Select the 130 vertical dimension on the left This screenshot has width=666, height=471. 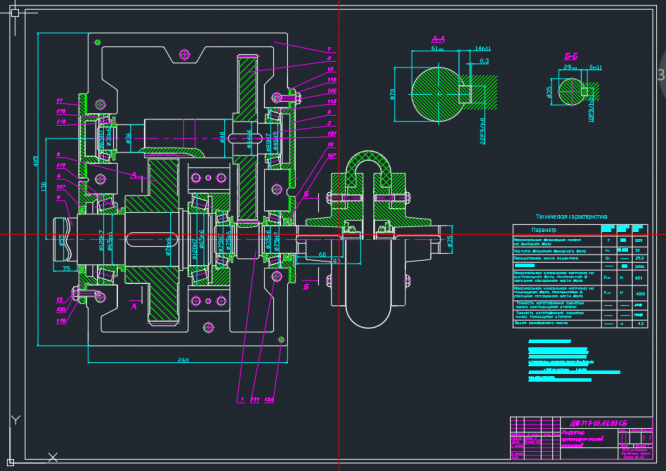pyautogui.click(x=44, y=186)
